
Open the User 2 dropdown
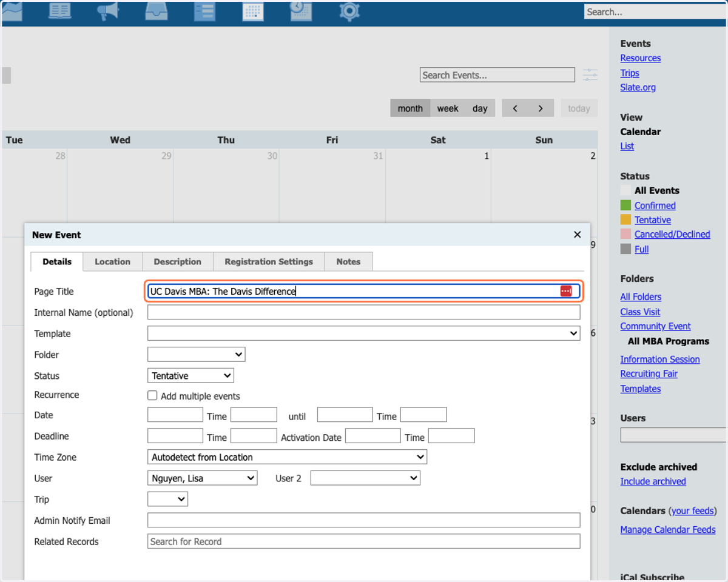pyautogui.click(x=365, y=478)
